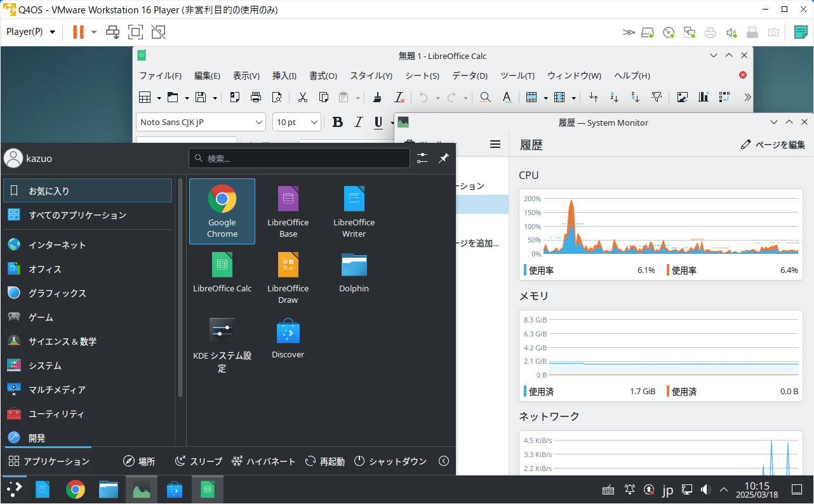
Task: Open KDE システム設定 from favorites
Action: (222, 345)
